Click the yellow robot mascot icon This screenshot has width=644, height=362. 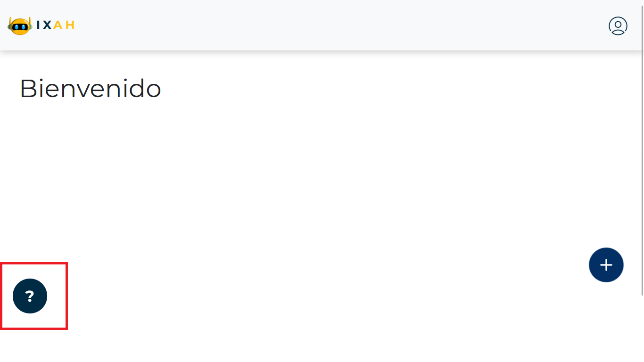(20, 26)
